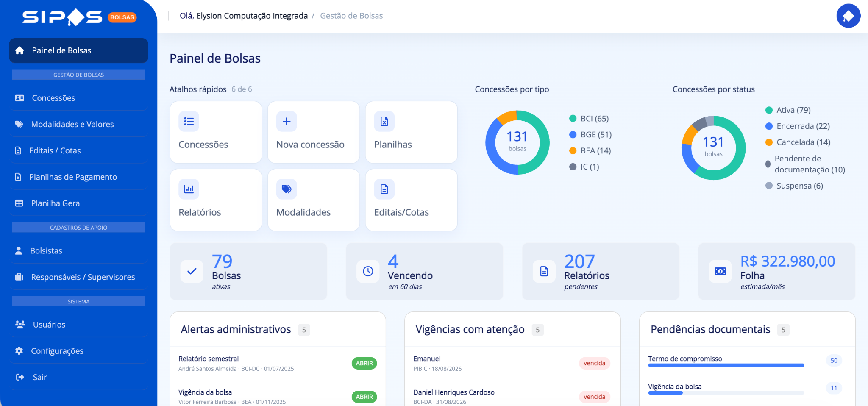Click Suspensa (6) legend entry
Image resolution: width=868 pixels, height=406 pixels.
(x=794, y=186)
